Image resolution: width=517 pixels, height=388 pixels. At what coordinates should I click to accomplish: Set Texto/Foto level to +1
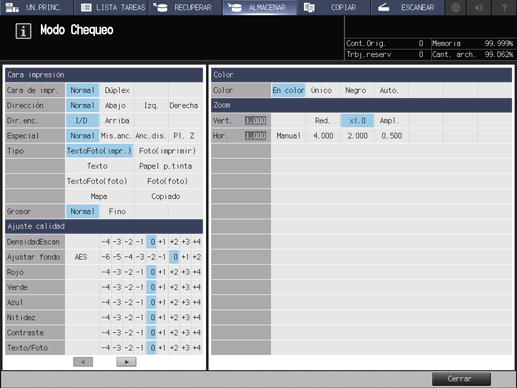click(x=162, y=348)
